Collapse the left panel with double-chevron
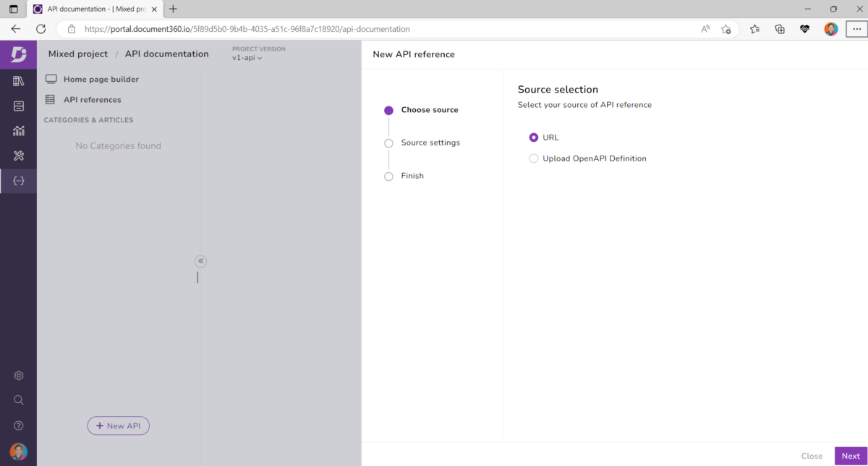The height and width of the screenshot is (466, 868). (x=201, y=261)
